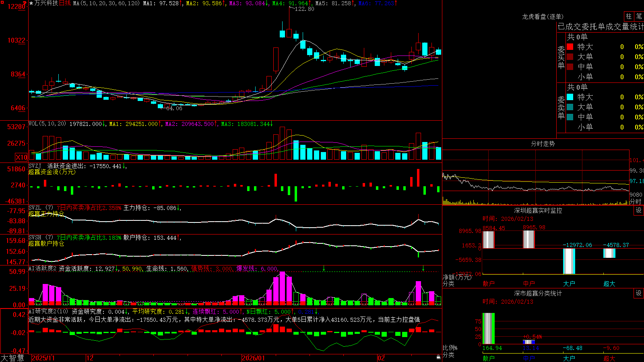Screen dimensions: 644x362
Task: Click the 超大 bar valued -4578.37
Action: 609,253
